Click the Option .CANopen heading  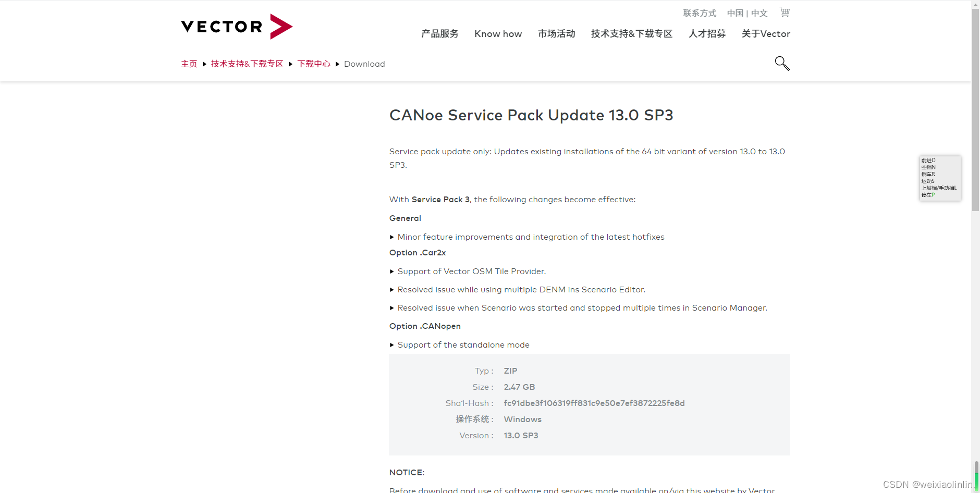[x=425, y=326]
